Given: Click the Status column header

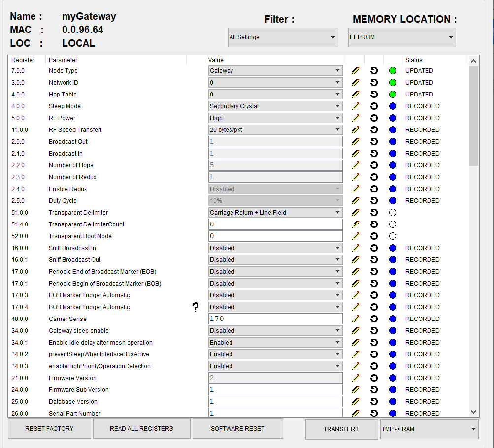Looking at the screenshot, I should [414, 60].
